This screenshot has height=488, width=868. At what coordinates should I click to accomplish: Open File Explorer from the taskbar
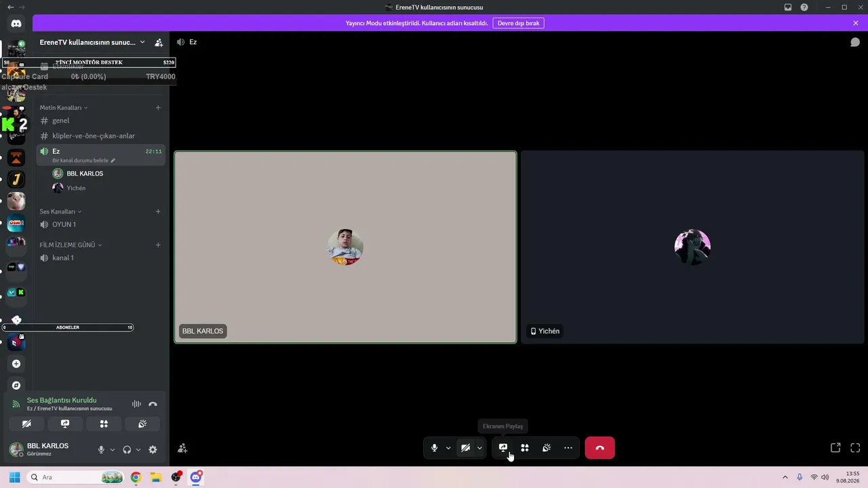point(156,477)
